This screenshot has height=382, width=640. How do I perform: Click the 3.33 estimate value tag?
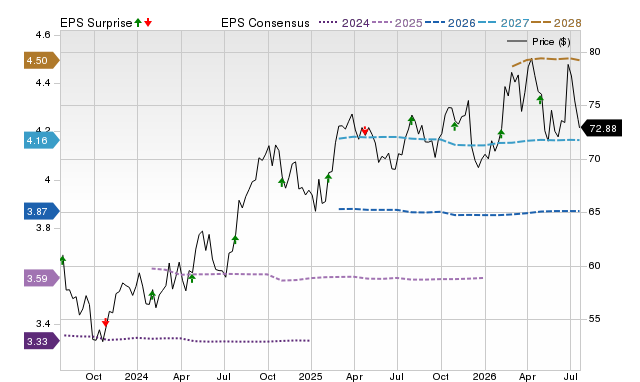coord(42,341)
